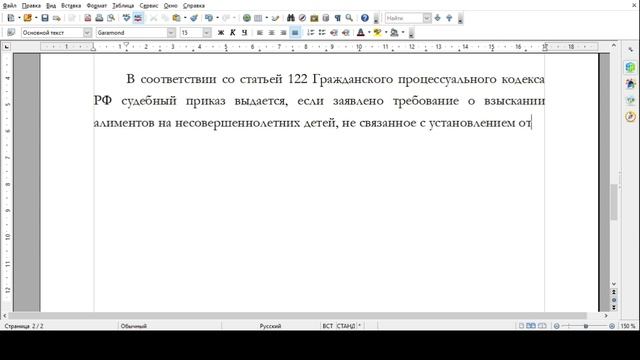Toggle bulleted list
This screenshot has width=640, height=360.
tap(322, 32)
